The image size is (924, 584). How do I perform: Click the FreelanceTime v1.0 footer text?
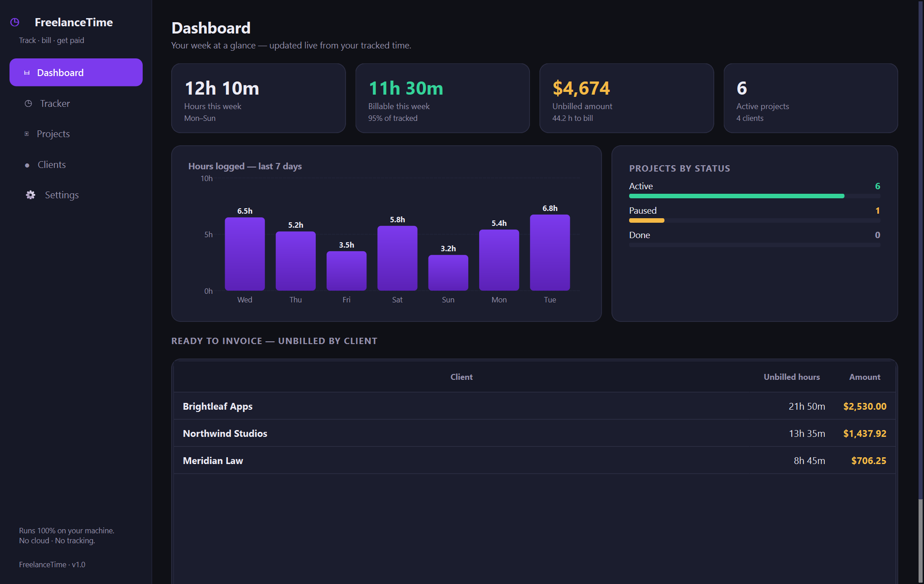click(x=52, y=565)
